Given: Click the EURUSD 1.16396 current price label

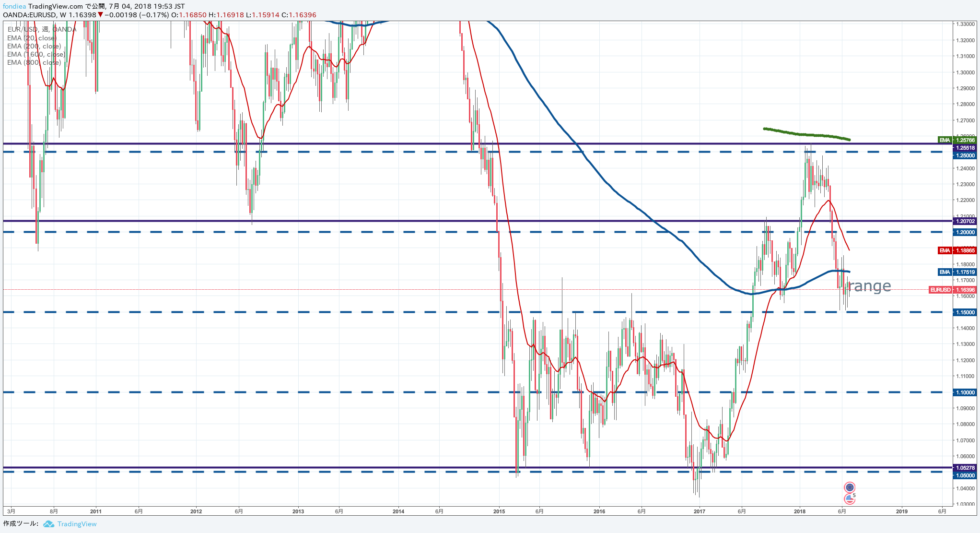Looking at the screenshot, I should point(953,290).
